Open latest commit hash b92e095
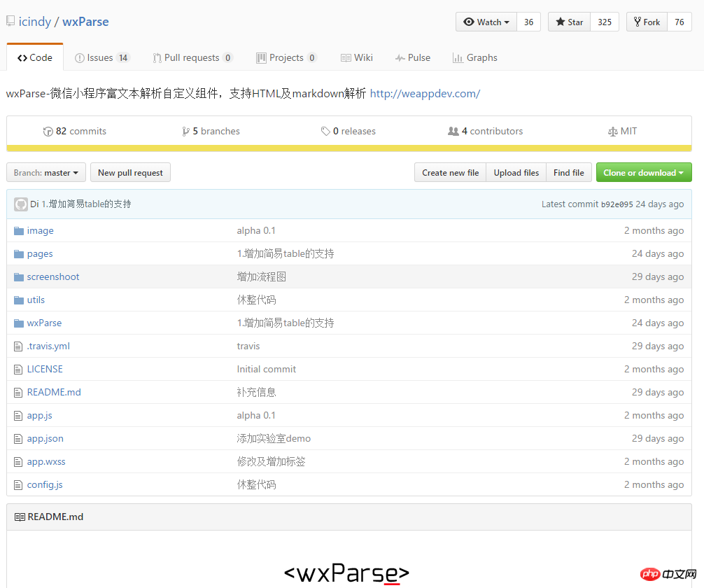 pos(617,204)
